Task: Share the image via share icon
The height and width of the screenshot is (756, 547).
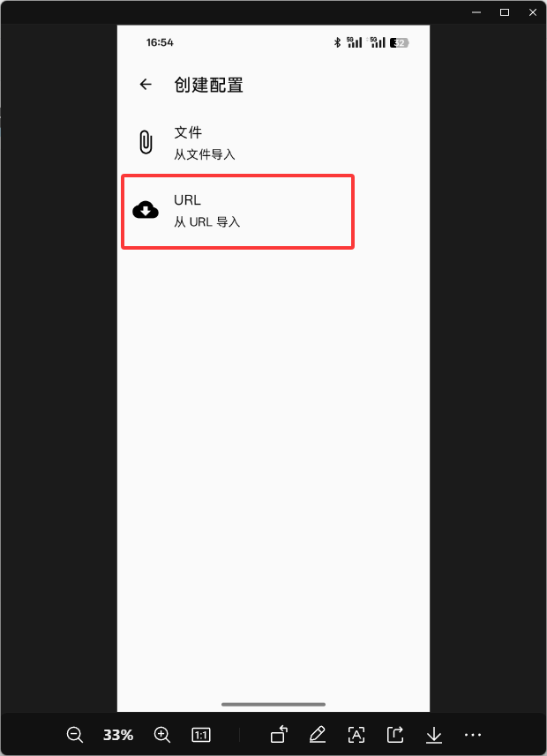Action: click(395, 735)
